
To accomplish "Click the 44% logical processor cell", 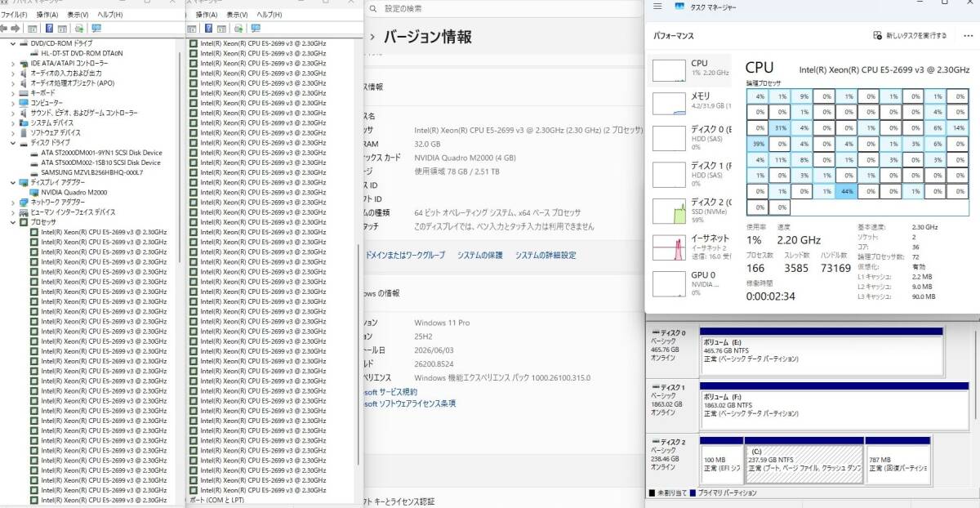I will point(846,191).
